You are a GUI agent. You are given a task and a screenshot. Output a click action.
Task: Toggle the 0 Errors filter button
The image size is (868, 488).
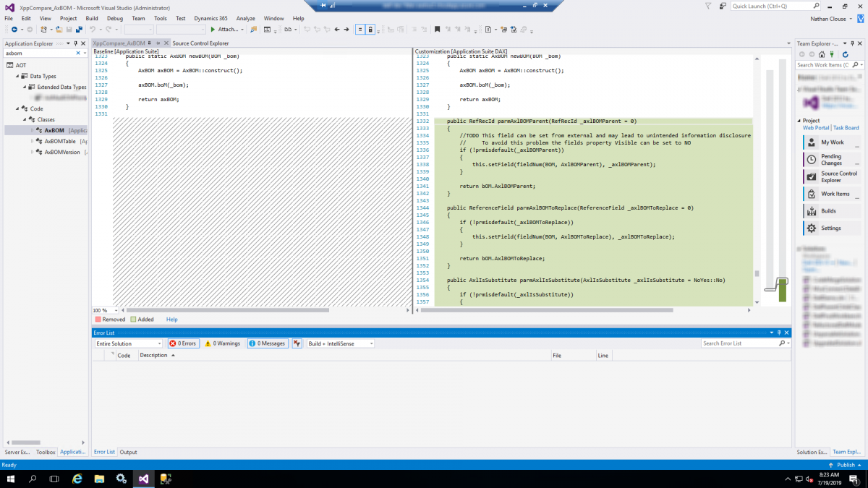pyautogui.click(x=183, y=343)
